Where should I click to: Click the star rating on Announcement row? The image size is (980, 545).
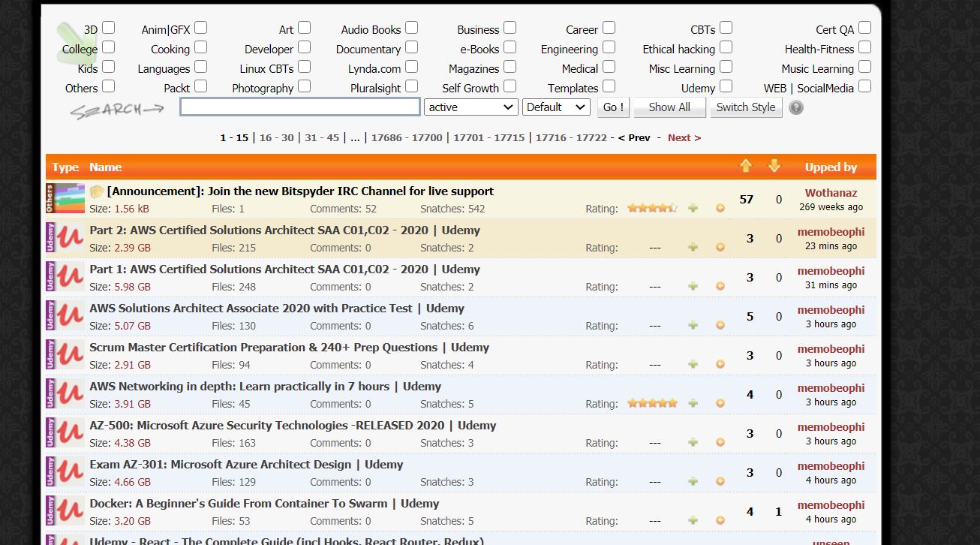point(652,208)
